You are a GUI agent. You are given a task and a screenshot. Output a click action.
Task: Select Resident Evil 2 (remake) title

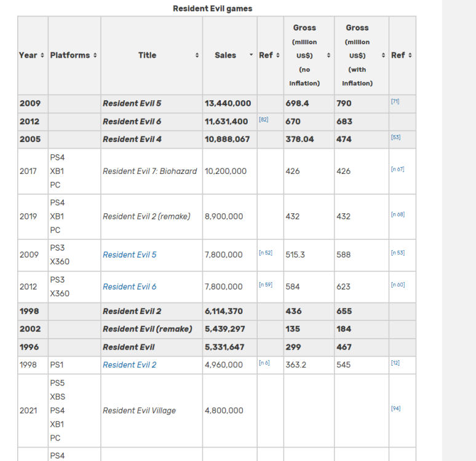146,216
